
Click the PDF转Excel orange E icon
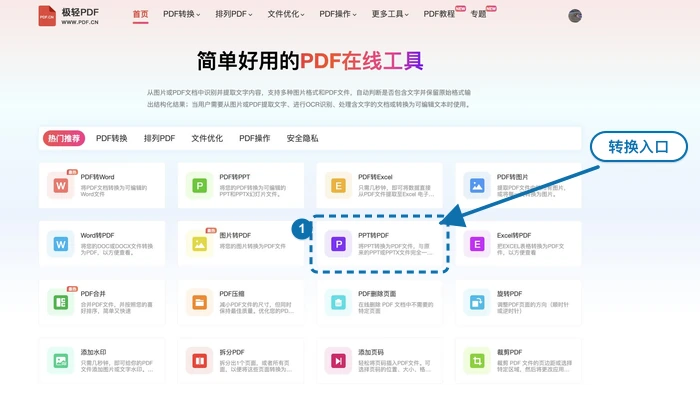(x=338, y=185)
